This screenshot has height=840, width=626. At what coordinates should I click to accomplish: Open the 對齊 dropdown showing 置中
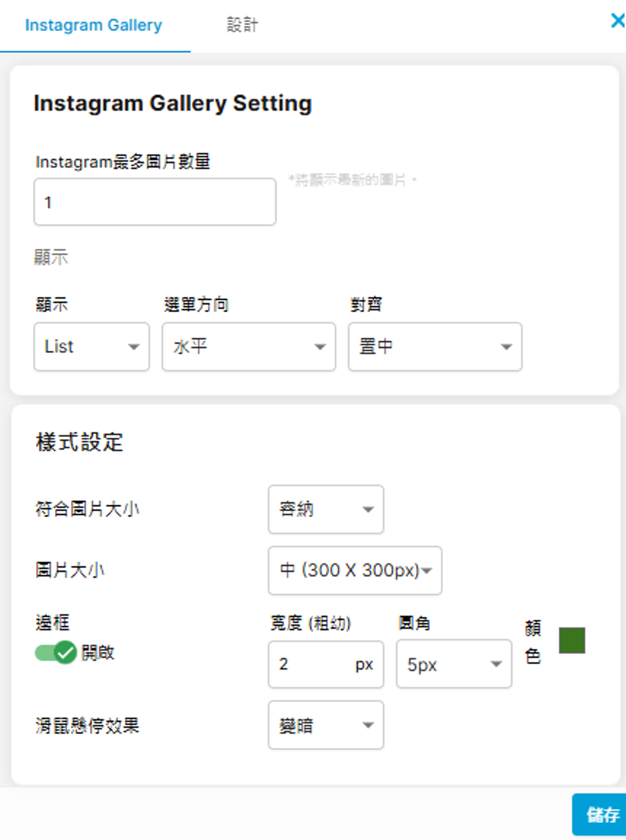[435, 346]
